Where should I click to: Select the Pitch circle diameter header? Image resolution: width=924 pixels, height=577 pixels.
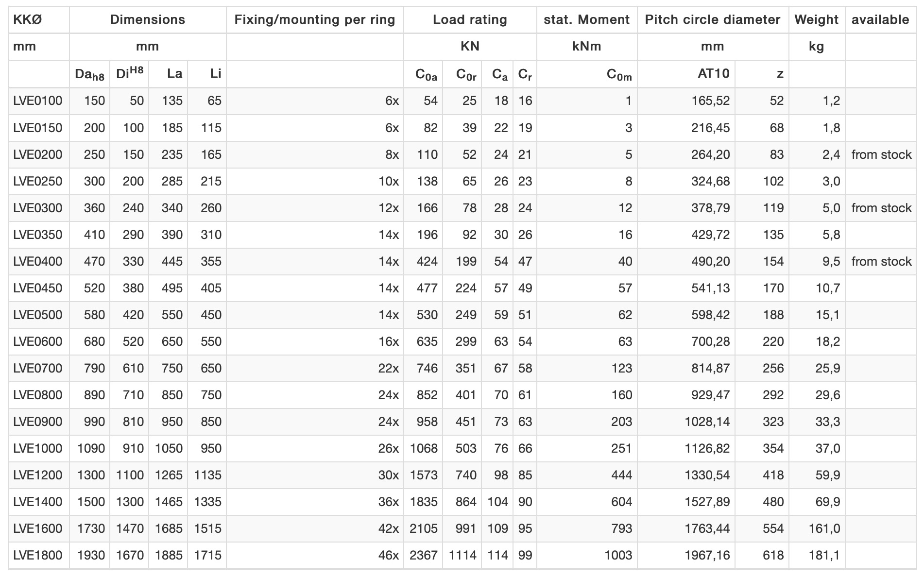coord(713,19)
